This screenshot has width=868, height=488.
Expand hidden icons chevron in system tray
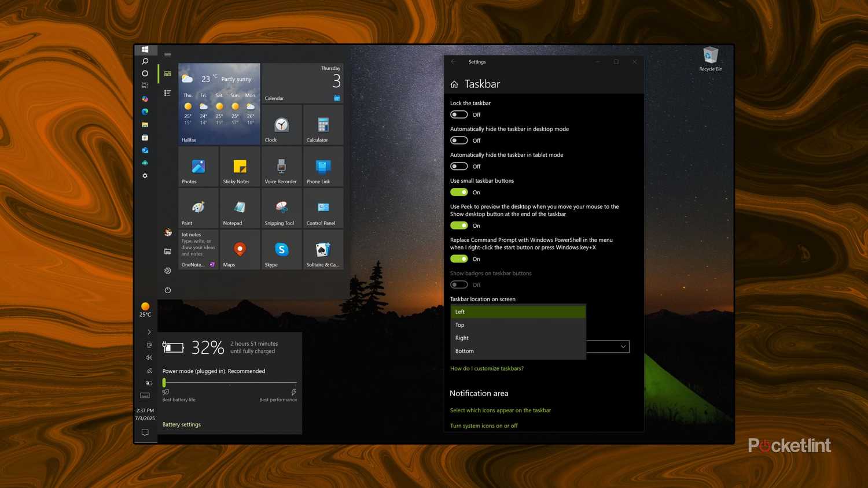(149, 332)
